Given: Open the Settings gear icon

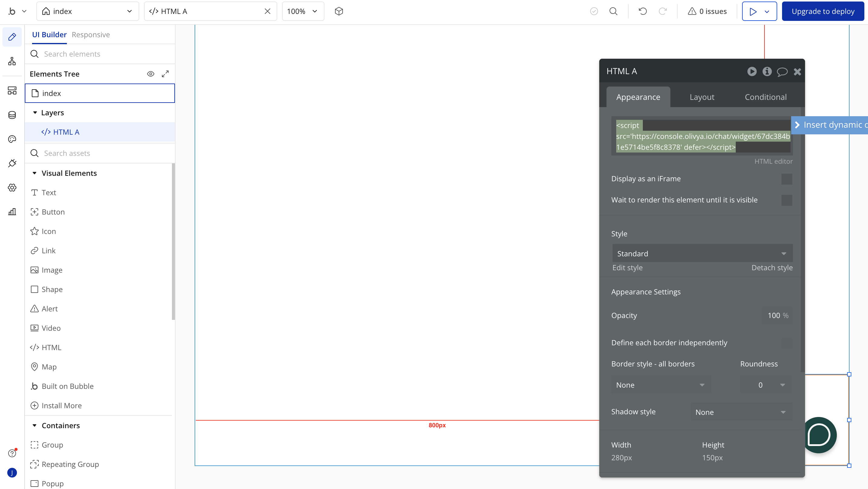Looking at the screenshot, I should pos(12,187).
